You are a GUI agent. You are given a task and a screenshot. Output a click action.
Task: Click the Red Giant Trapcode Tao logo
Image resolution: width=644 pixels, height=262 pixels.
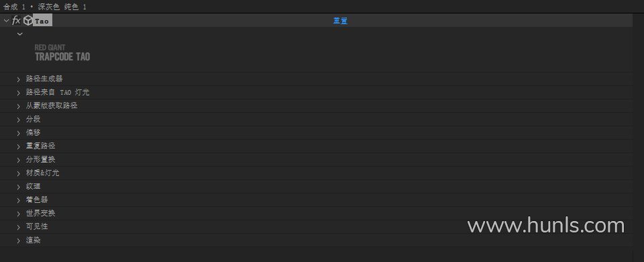[62, 53]
